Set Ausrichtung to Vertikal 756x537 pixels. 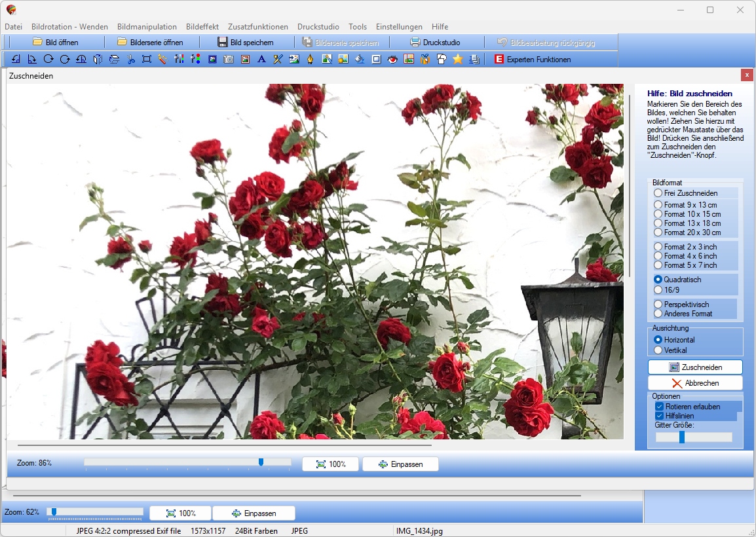point(670,350)
